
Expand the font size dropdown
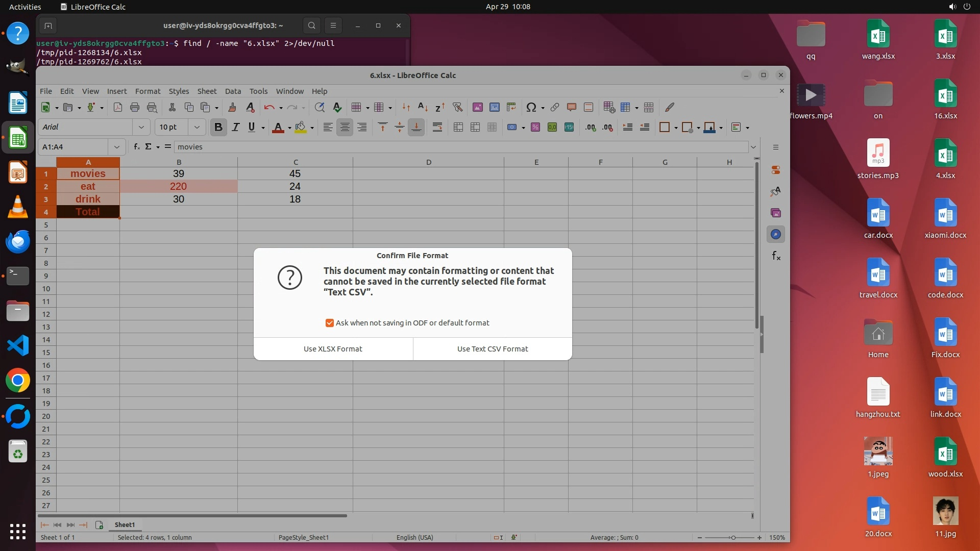[197, 128]
